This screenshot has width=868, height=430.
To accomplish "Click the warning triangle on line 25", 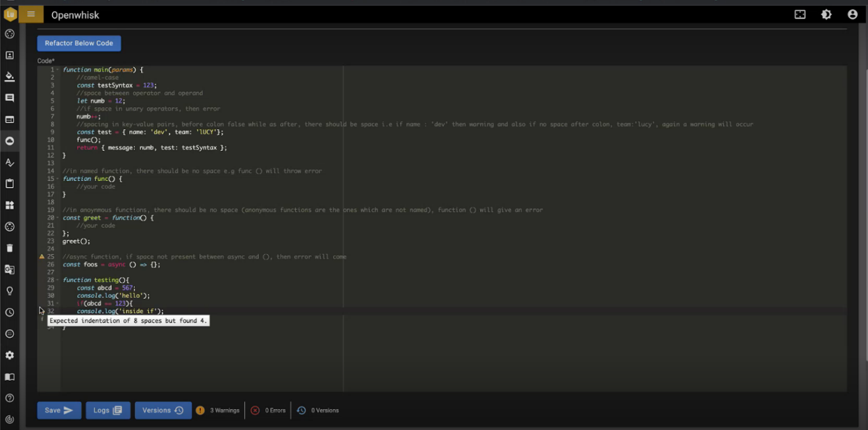I will tap(42, 257).
